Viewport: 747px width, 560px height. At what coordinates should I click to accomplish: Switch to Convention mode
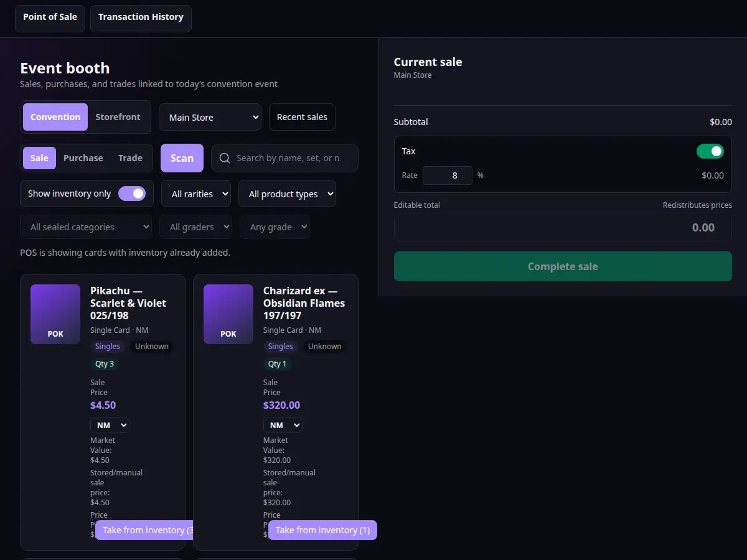pos(55,117)
